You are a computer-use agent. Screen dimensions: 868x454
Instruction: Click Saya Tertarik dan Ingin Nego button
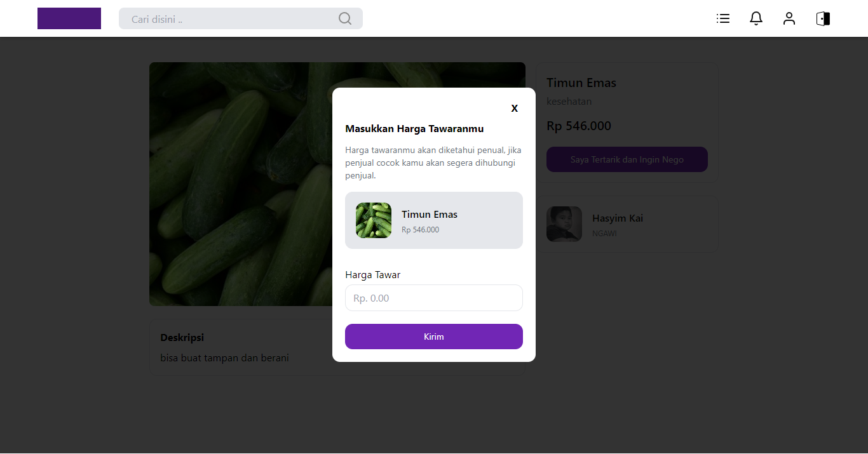(x=627, y=159)
